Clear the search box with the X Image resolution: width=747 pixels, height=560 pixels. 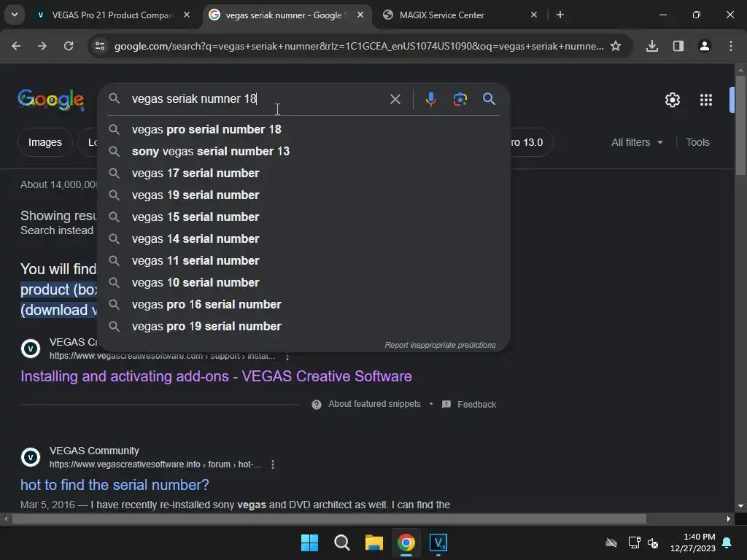395,99
